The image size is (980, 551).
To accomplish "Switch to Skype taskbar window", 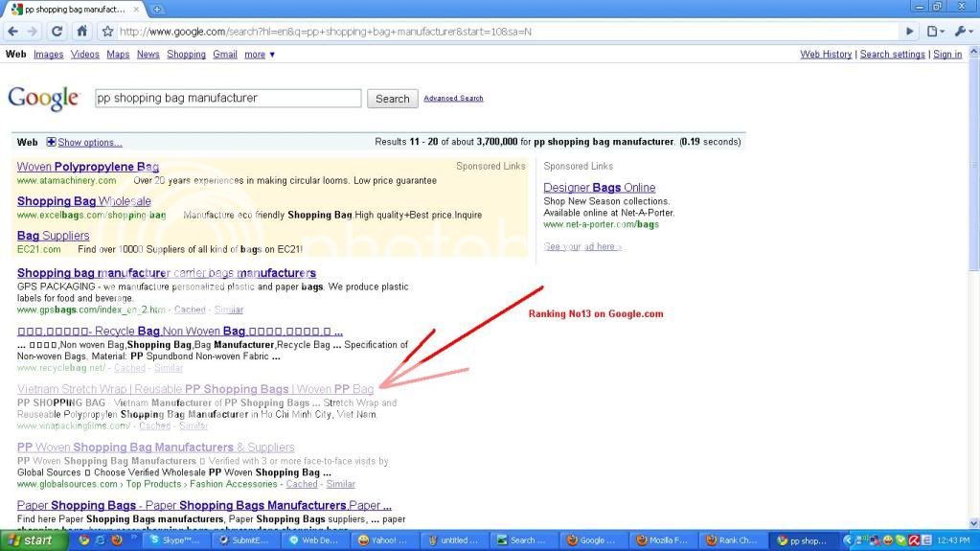I will [x=174, y=540].
